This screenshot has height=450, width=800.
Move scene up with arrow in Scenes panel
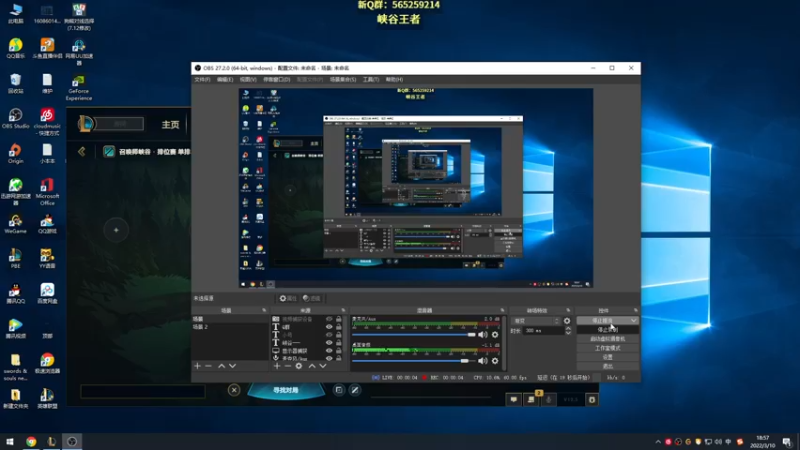[x=221, y=366]
